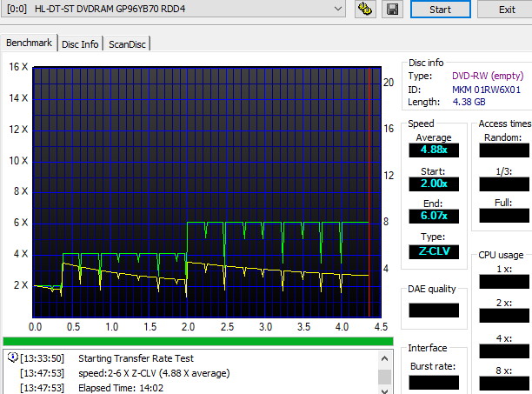The width and height of the screenshot is (532, 394).
Task: Switch to the ScanDisc tab
Action: pyautogui.click(x=127, y=43)
